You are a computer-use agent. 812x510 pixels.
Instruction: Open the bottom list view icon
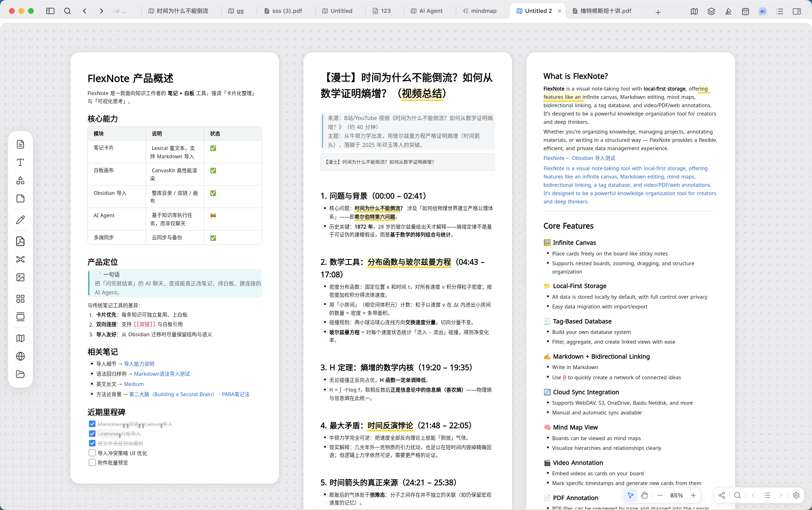[x=767, y=495]
